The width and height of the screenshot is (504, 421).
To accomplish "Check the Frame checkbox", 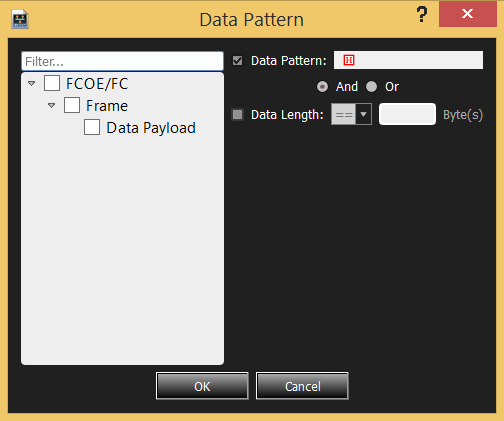I will [72, 105].
